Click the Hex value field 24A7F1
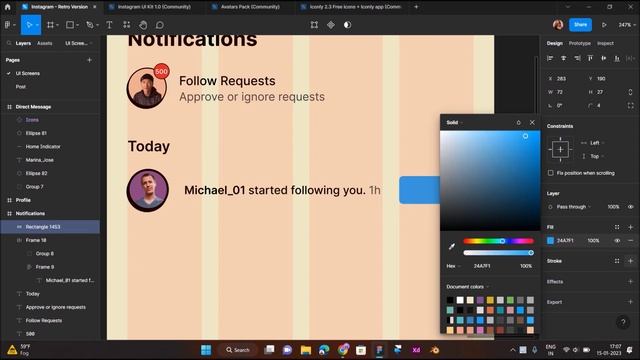The height and width of the screenshot is (360, 640). [482, 266]
